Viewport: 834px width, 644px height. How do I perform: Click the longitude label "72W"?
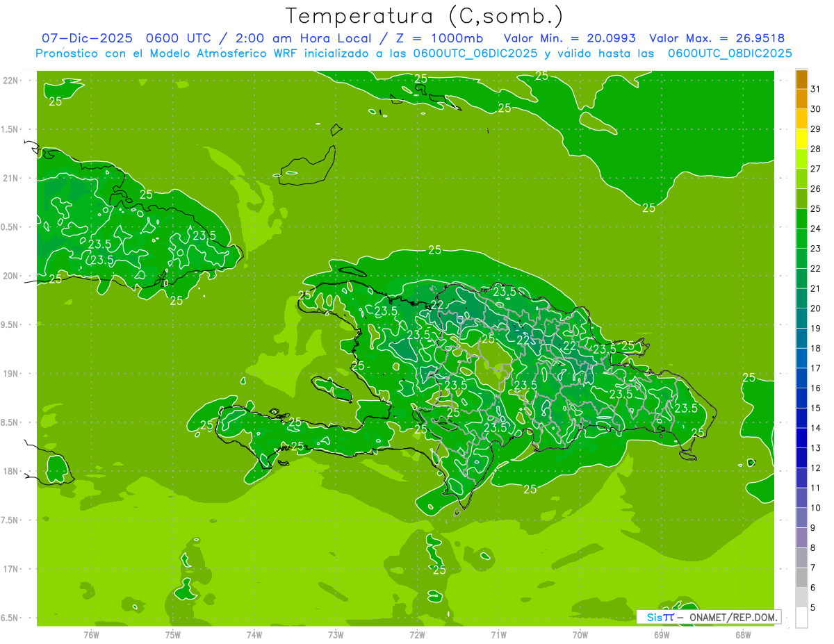[x=417, y=635]
